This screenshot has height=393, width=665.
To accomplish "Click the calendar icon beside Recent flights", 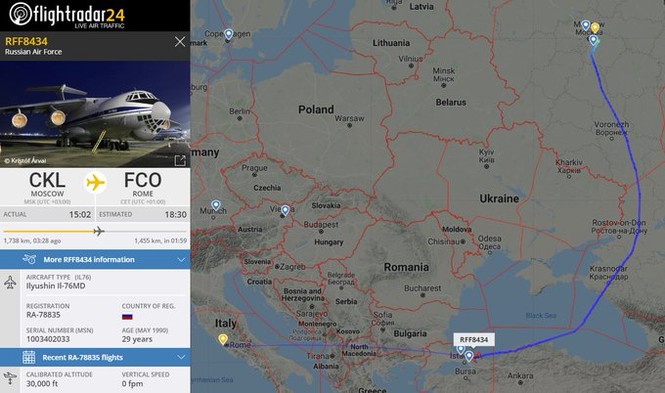I will coord(29,357).
